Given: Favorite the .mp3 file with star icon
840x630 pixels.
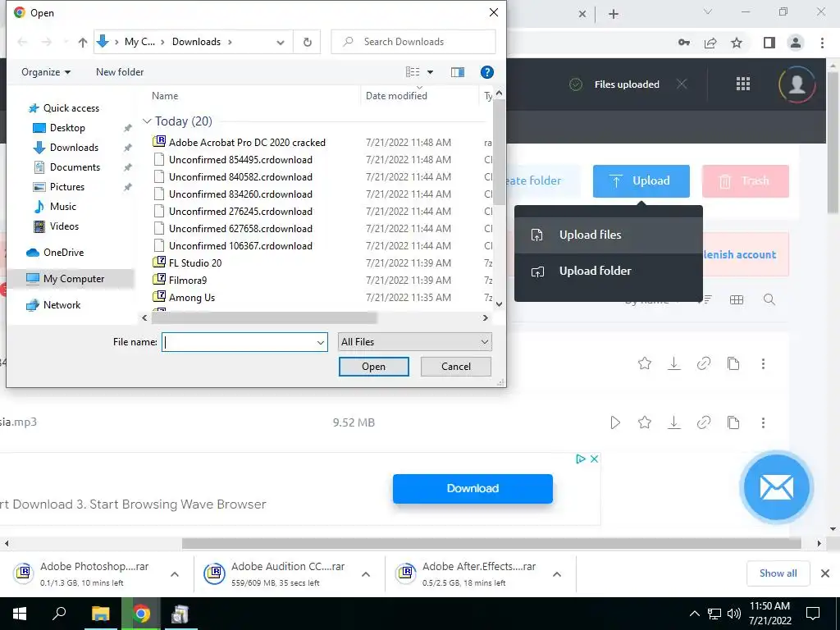Looking at the screenshot, I should click(x=645, y=422).
